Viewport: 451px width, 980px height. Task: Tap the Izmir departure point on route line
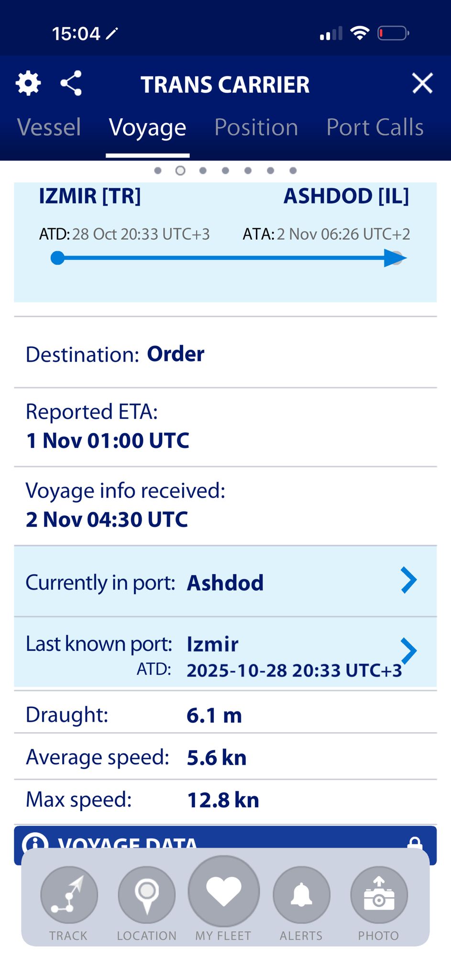pyautogui.click(x=57, y=258)
